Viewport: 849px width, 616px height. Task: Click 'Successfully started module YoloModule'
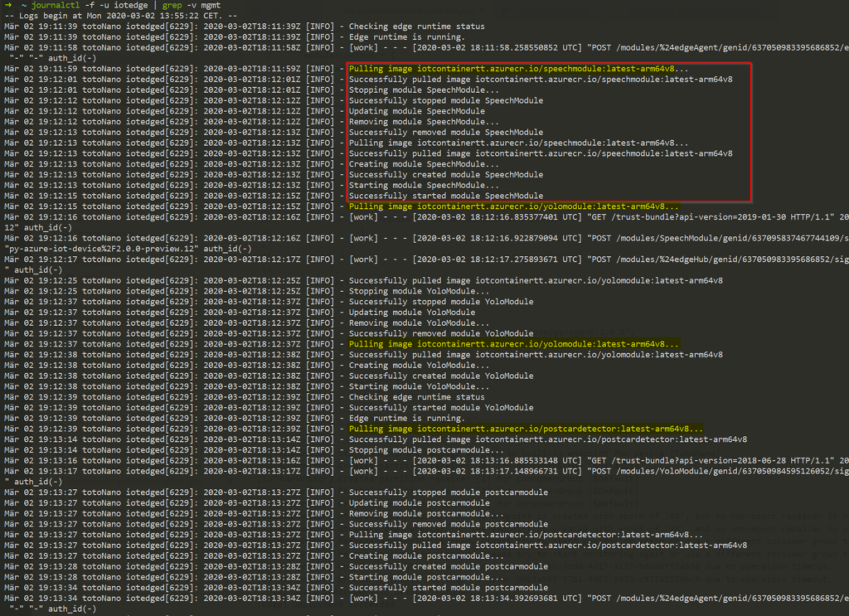pyautogui.click(x=441, y=408)
